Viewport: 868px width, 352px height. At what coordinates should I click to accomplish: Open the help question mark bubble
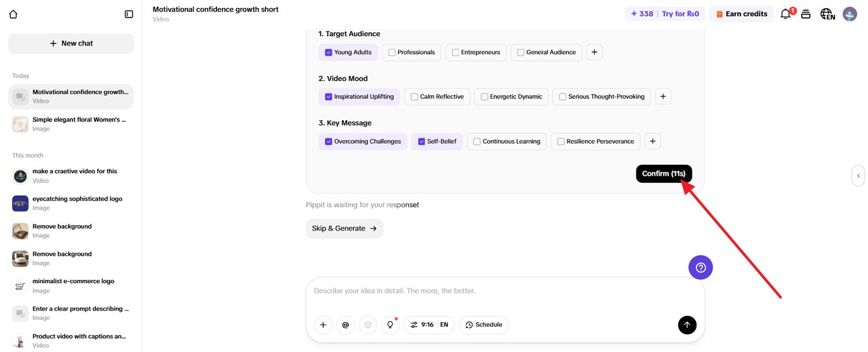pyautogui.click(x=700, y=268)
